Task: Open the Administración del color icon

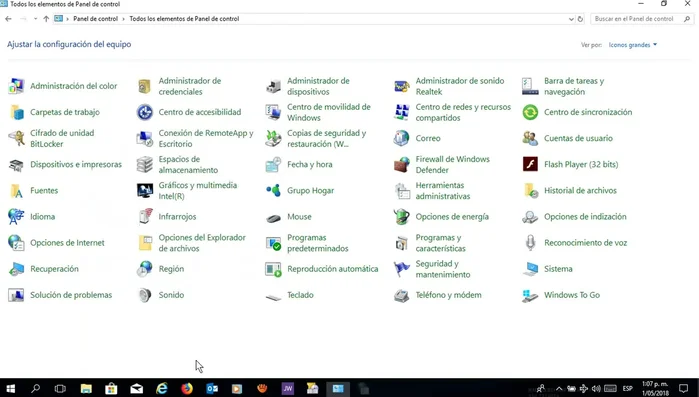Action: 16,86
